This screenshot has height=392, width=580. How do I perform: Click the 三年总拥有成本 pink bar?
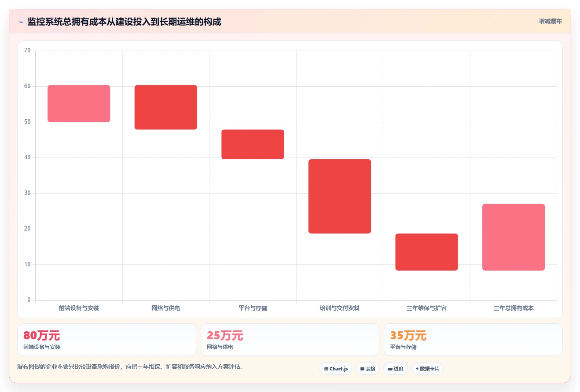[514, 237]
